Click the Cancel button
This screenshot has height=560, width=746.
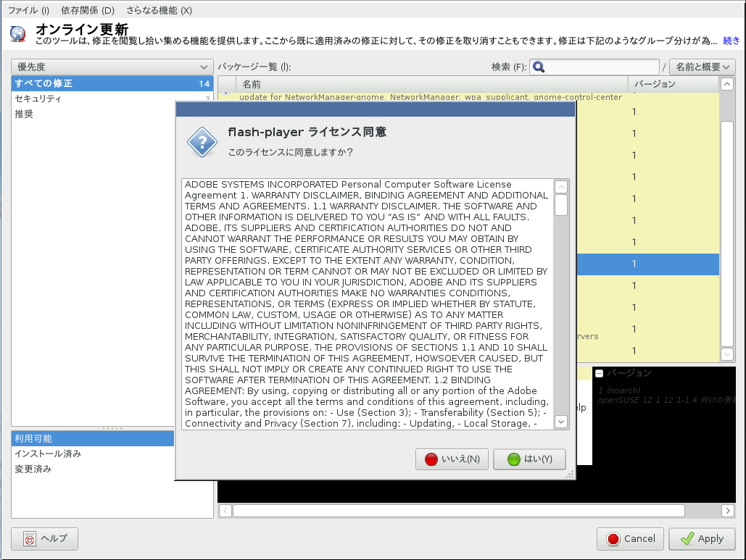click(x=631, y=538)
